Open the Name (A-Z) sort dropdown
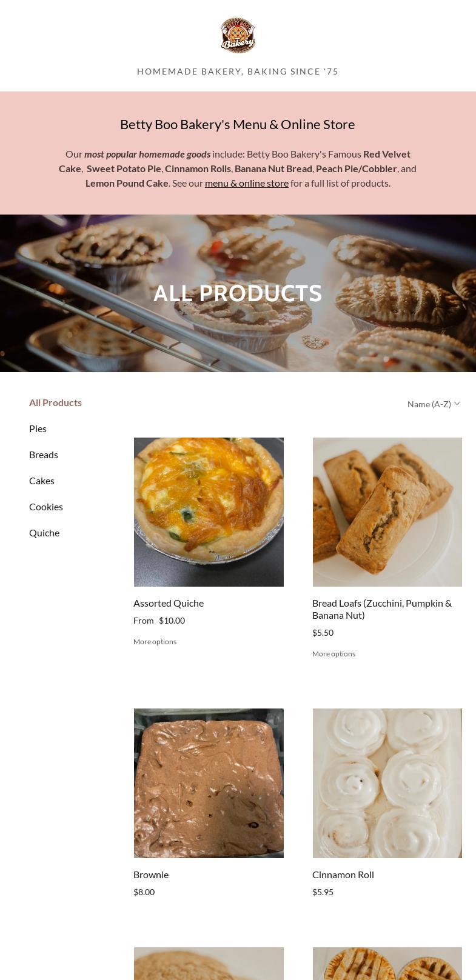Viewport: 476px width, 980px height. pos(434,404)
